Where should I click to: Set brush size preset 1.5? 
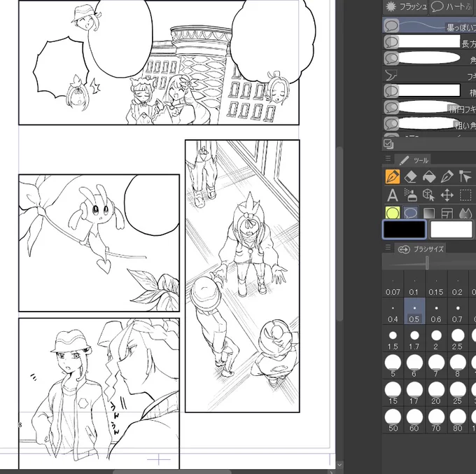click(x=393, y=339)
